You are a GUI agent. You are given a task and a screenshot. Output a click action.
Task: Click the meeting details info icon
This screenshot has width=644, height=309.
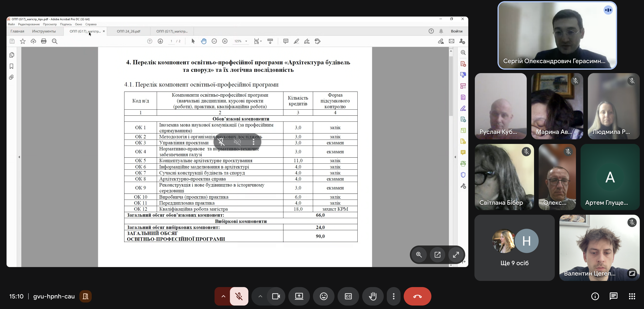[x=595, y=296]
